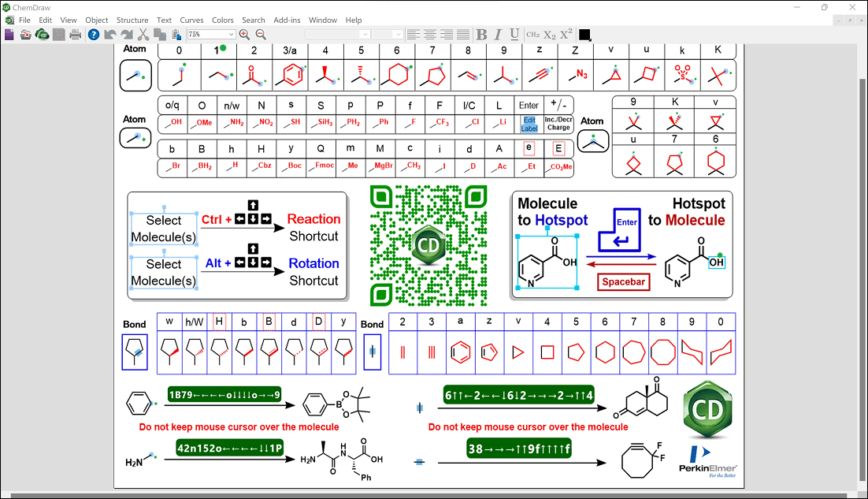Viewport: 868px width, 499px height.
Task: Click the red "Reaction" shortcut text
Action: 313,219
